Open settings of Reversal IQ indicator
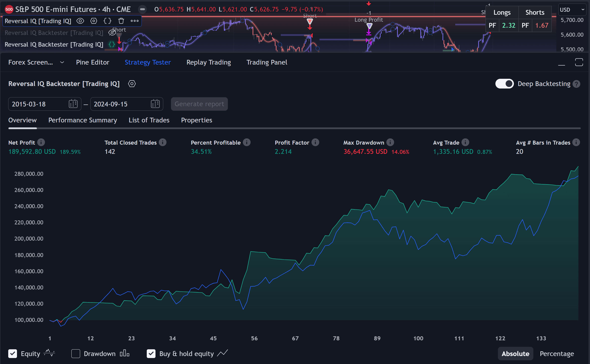This screenshot has width=590, height=364. point(94,21)
